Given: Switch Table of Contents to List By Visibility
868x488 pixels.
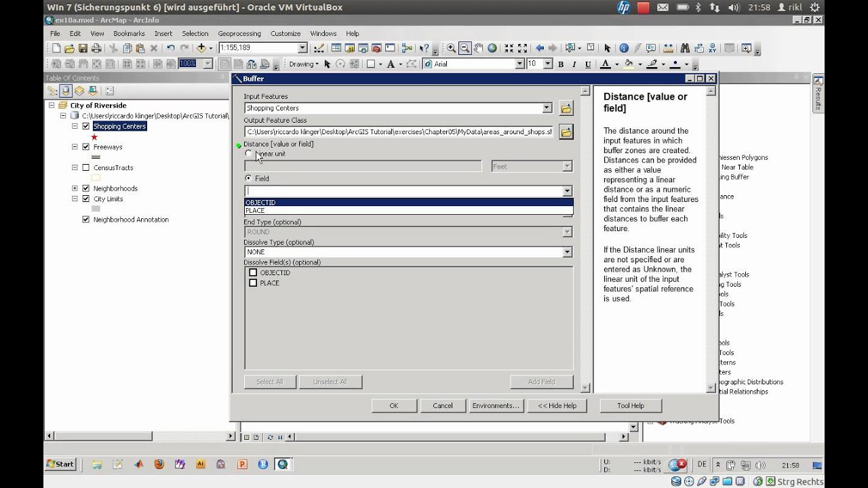Looking at the screenshot, I should [79, 91].
